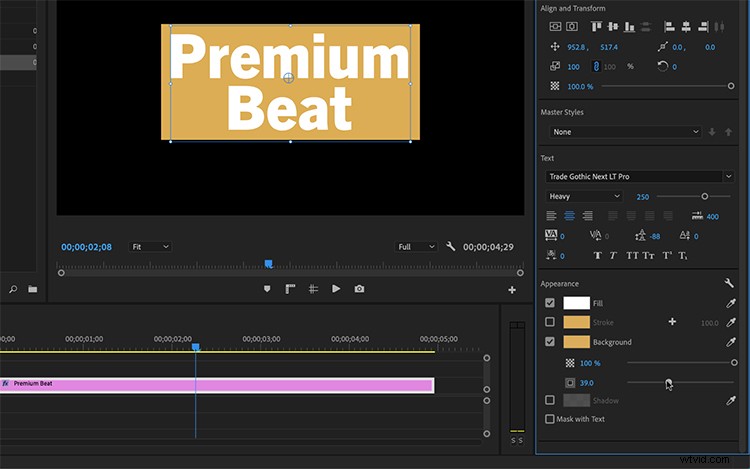Click the Position move icon
750x469 pixels.
[x=555, y=46]
